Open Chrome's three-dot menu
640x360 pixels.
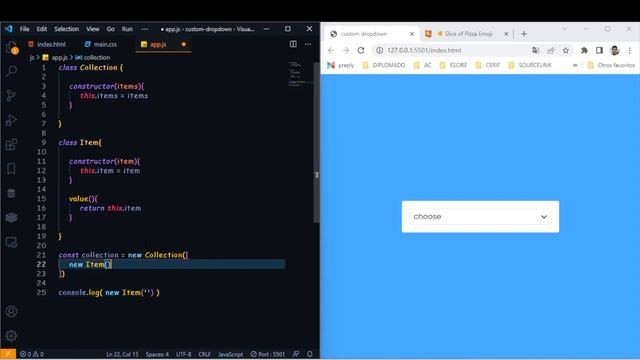click(x=630, y=50)
